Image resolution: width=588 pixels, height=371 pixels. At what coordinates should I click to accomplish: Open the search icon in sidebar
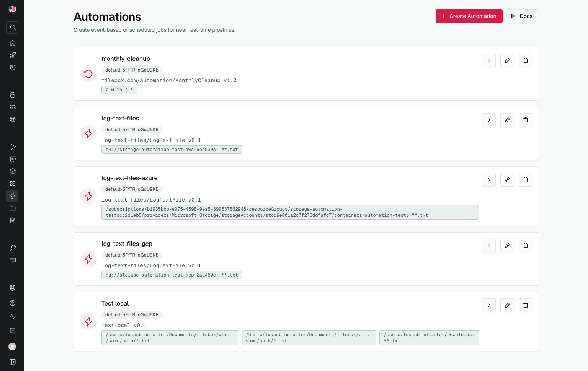click(12, 28)
